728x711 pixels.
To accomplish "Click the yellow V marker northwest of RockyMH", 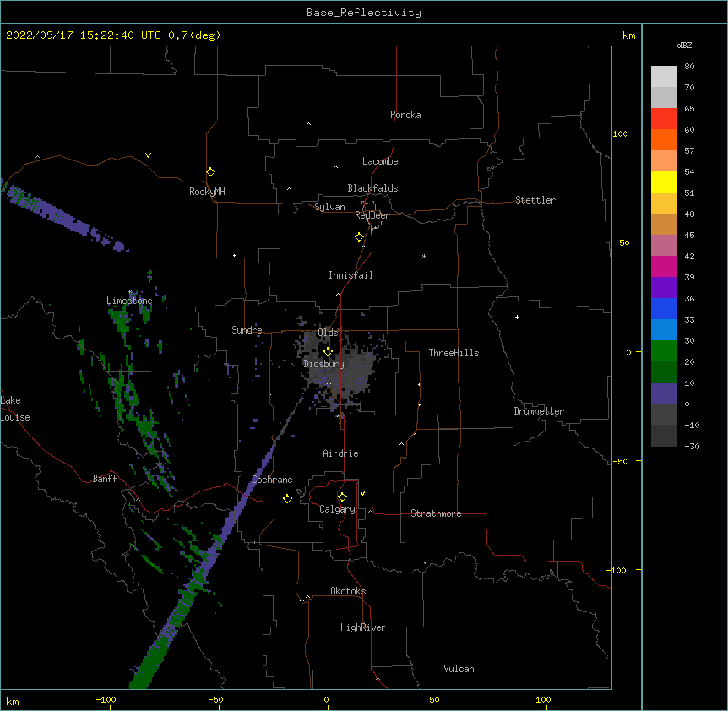I will pyautogui.click(x=148, y=155).
